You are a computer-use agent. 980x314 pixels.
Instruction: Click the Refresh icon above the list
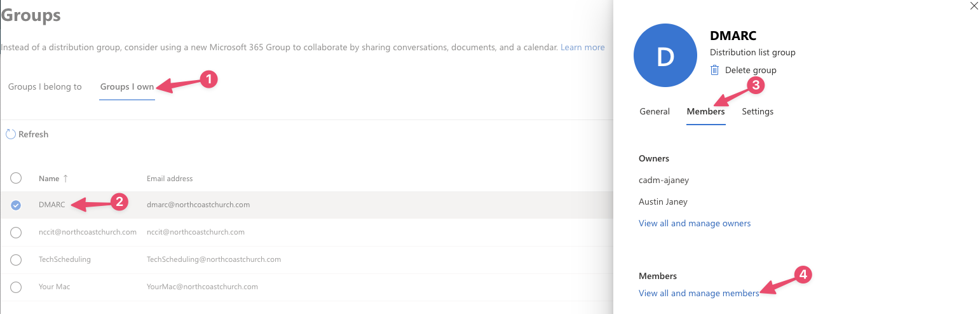[10, 134]
